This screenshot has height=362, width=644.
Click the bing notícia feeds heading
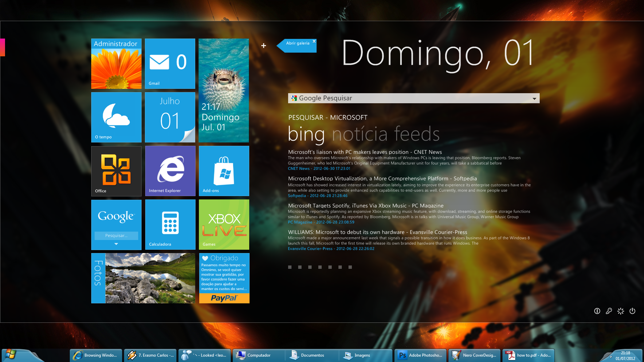364,134
